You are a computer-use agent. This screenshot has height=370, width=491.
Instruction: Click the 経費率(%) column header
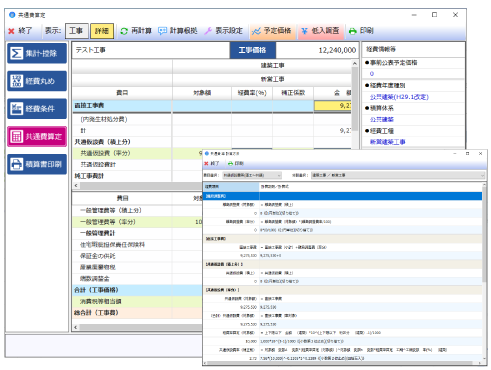click(252, 93)
